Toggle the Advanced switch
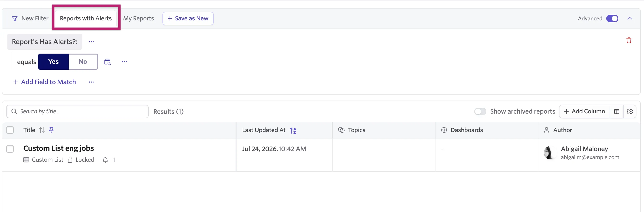The width and height of the screenshot is (644, 212). click(612, 19)
